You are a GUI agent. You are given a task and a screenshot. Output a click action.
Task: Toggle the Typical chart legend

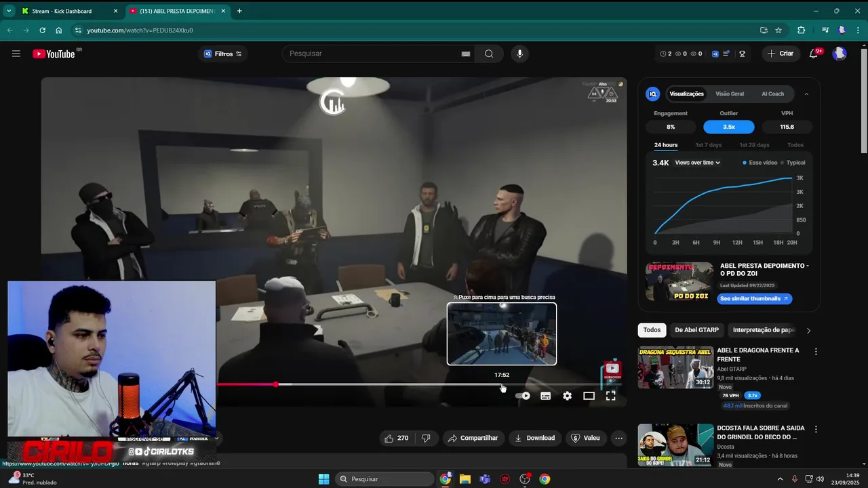793,163
